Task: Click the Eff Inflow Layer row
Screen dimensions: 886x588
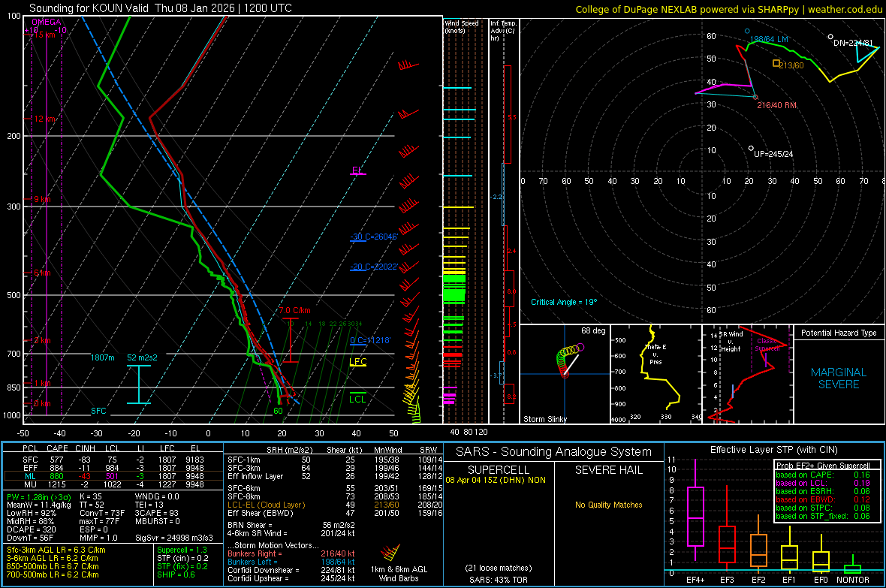Action: [334, 476]
